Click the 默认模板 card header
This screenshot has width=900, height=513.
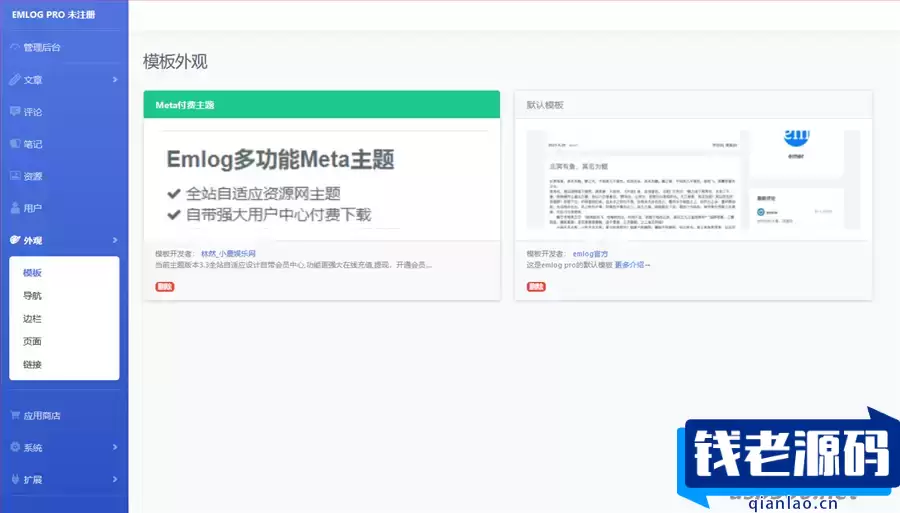693,105
